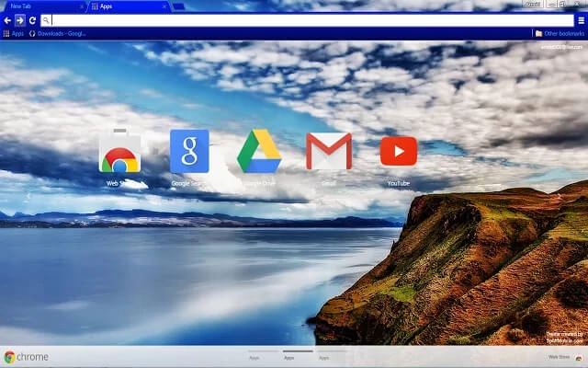Switch to the last Apps page indicator

pos(333,354)
